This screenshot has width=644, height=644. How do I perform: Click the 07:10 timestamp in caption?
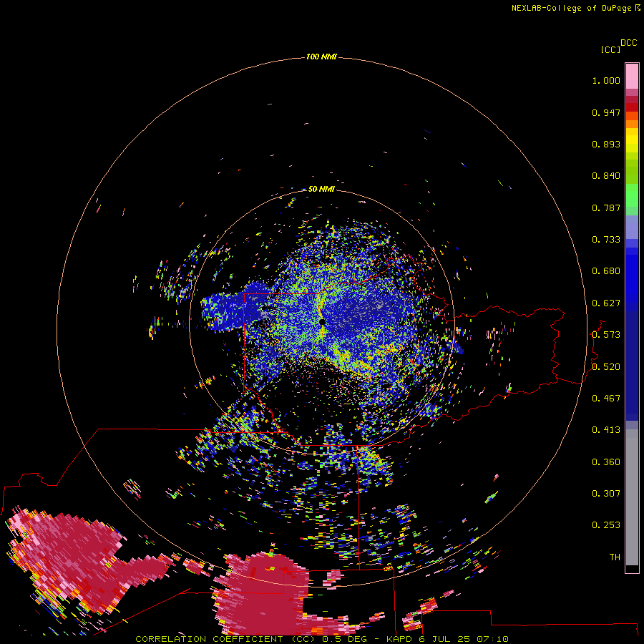tap(492, 639)
